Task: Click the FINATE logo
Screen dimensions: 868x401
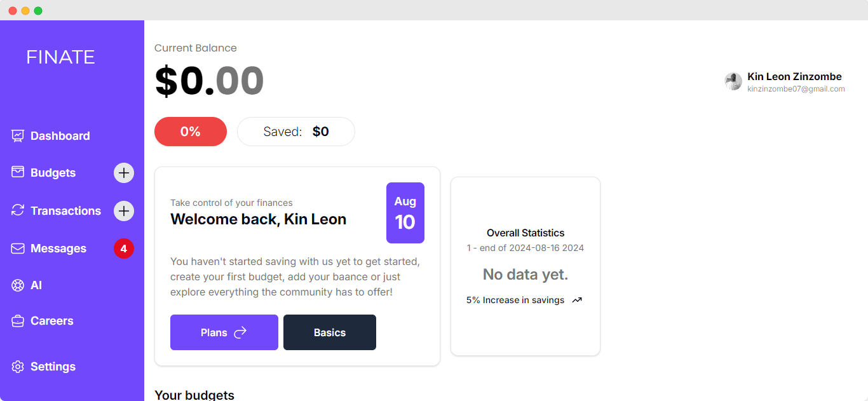Action: [x=60, y=57]
